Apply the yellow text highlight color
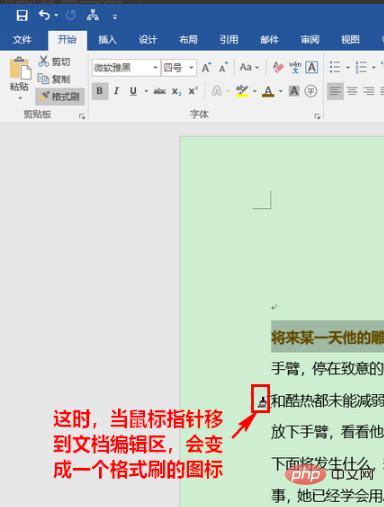 click(x=242, y=91)
